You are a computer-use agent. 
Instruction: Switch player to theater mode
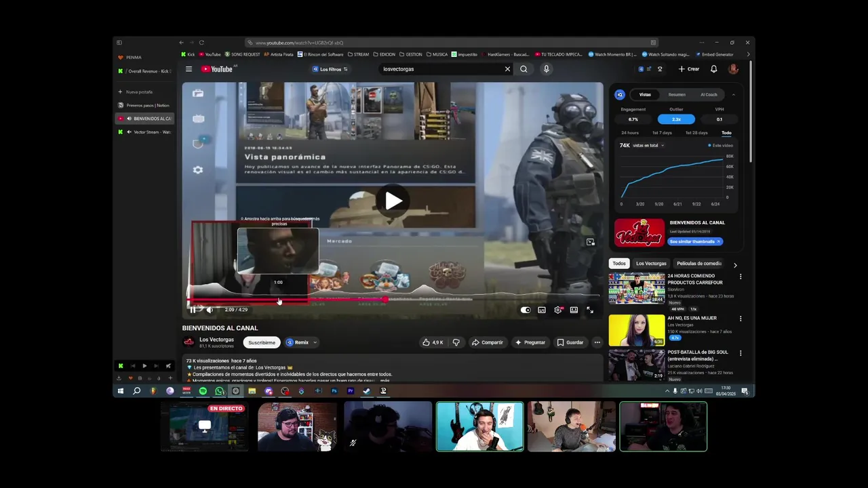pos(574,310)
